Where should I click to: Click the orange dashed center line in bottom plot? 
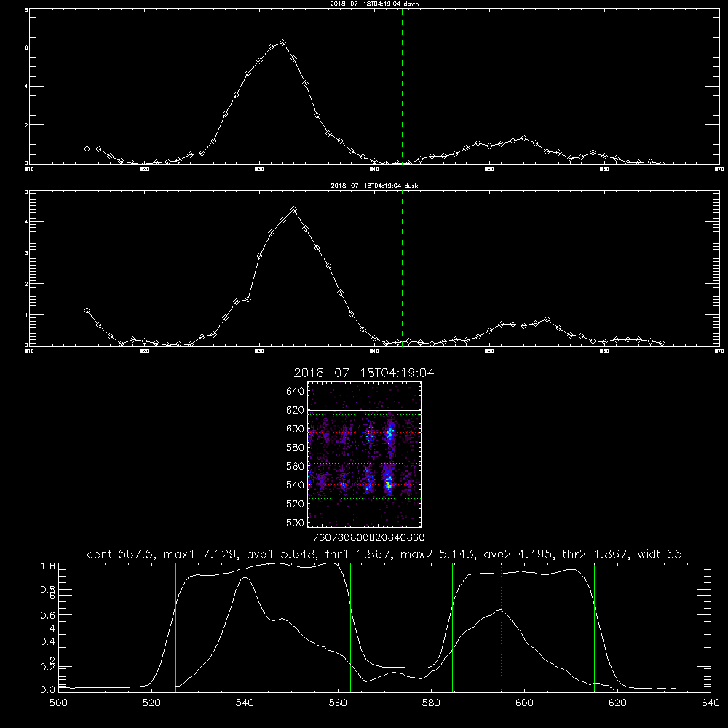(x=373, y=628)
